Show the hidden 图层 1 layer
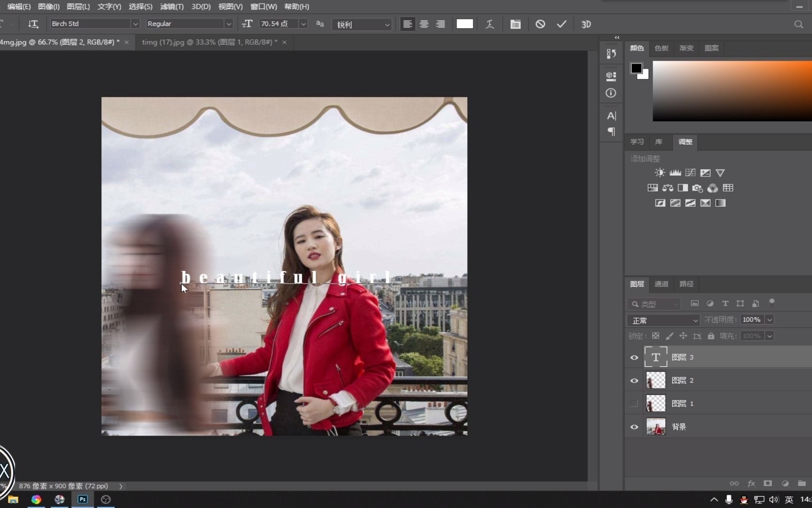Screen dimensions: 812x508 (x=634, y=404)
